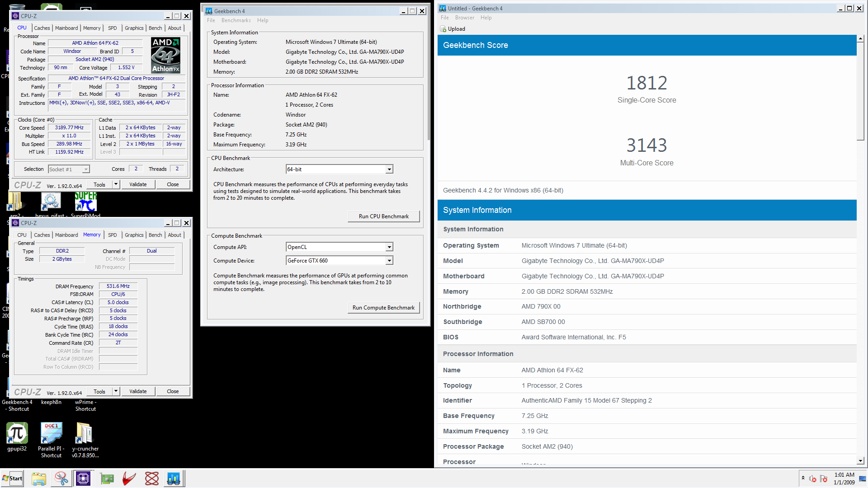Switch to Caches tab in CPU-Z processor window
This screenshot has width=868, height=488.
[42, 28]
